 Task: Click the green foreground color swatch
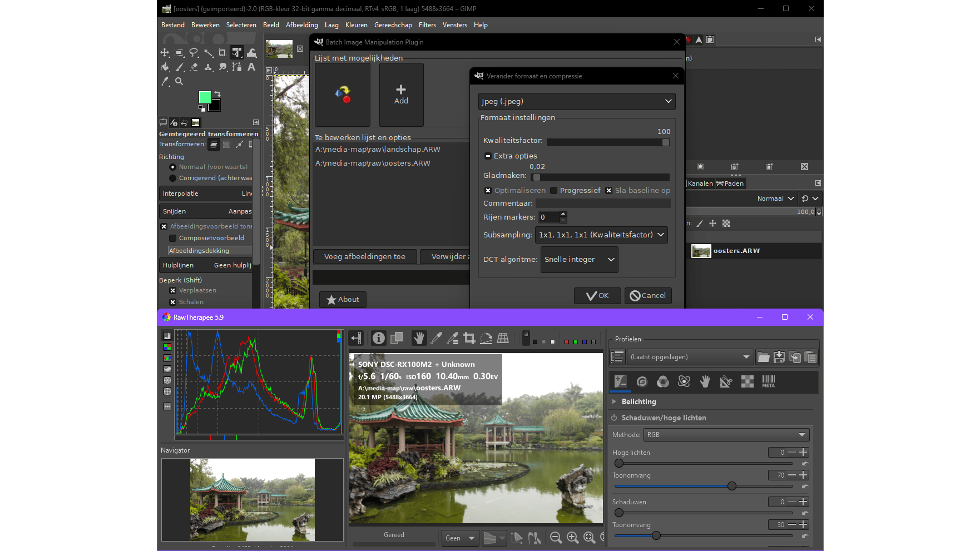205,97
